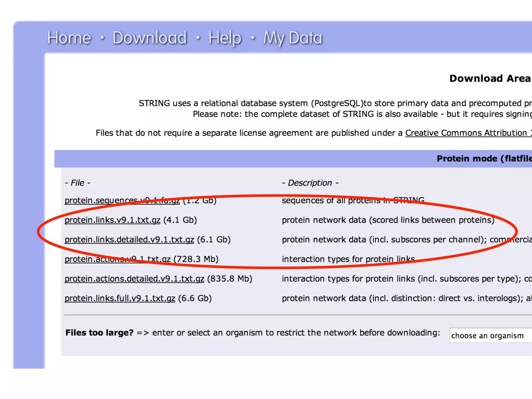This screenshot has height=399, width=532.
Task: Open the Home navigation item
Action: pyautogui.click(x=69, y=38)
